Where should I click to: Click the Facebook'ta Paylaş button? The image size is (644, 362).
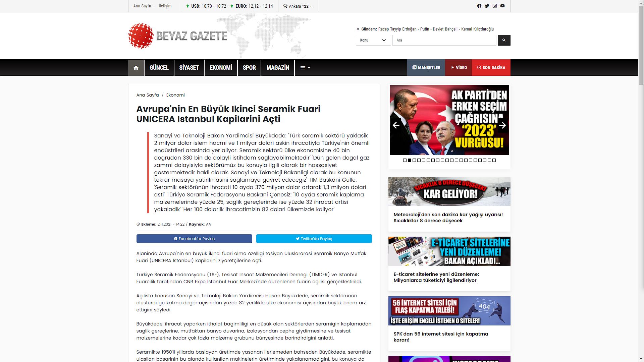[194, 239]
